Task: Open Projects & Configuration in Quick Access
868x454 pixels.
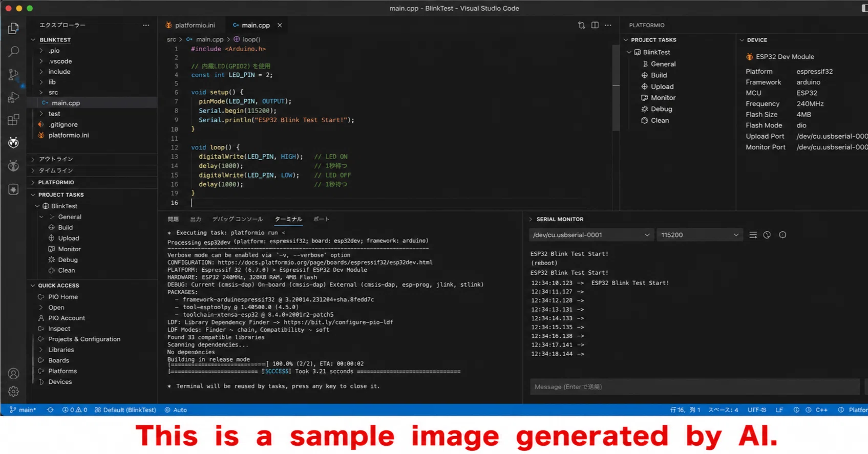Action: [84, 339]
